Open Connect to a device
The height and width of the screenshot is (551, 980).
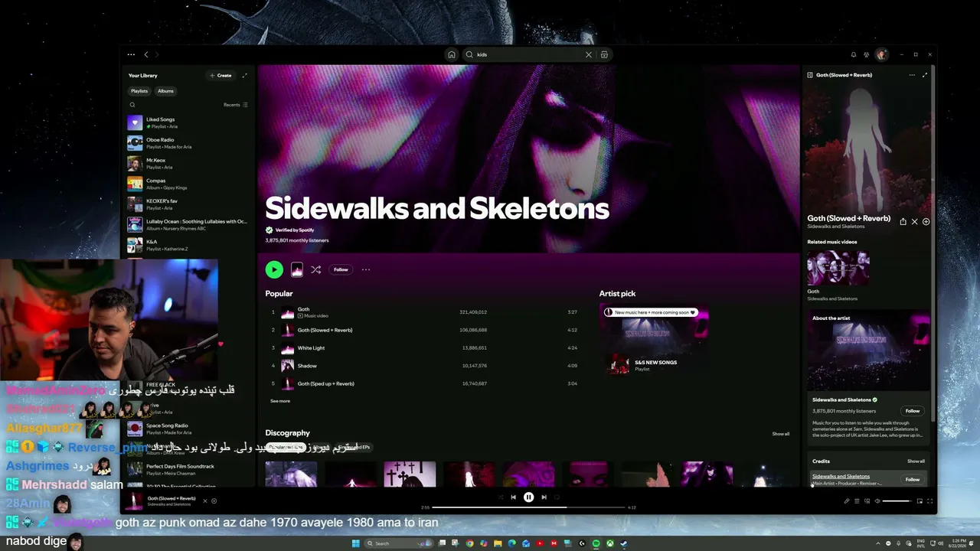point(867,501)
